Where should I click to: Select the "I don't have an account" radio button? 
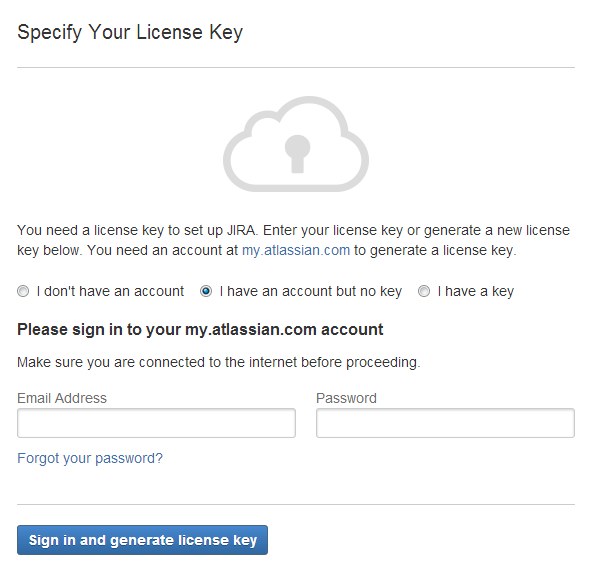pos(23,291)
